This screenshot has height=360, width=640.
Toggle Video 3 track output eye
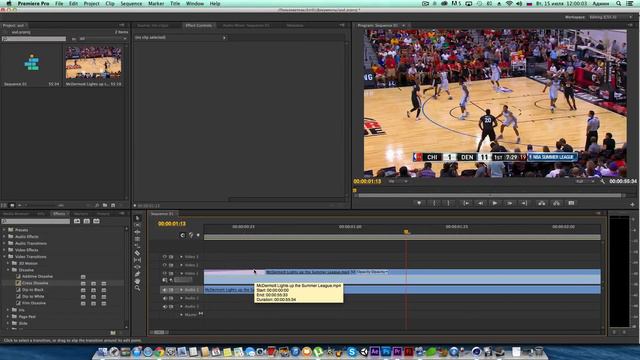click(x=164, y=257)
